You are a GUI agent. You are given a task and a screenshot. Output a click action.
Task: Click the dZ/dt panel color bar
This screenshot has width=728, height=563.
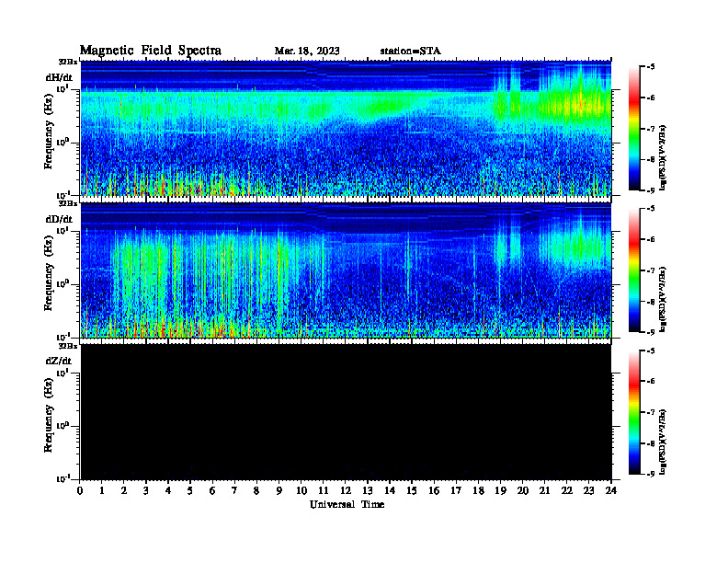634,412
